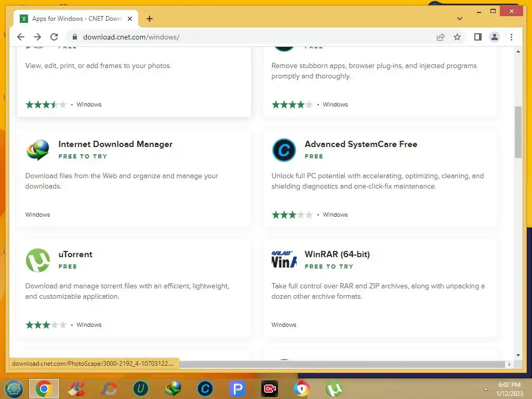Go back to the previous page
This screenshot has height=399, width=532.
click(21, 37)
